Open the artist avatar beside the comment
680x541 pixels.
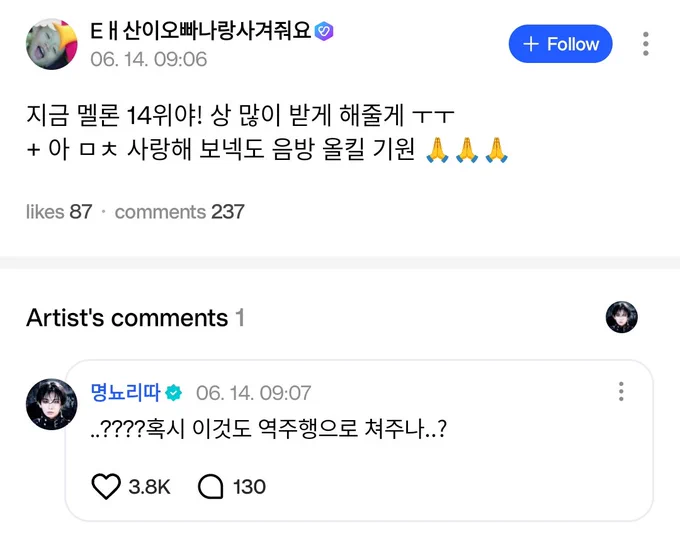click(52, 404)
